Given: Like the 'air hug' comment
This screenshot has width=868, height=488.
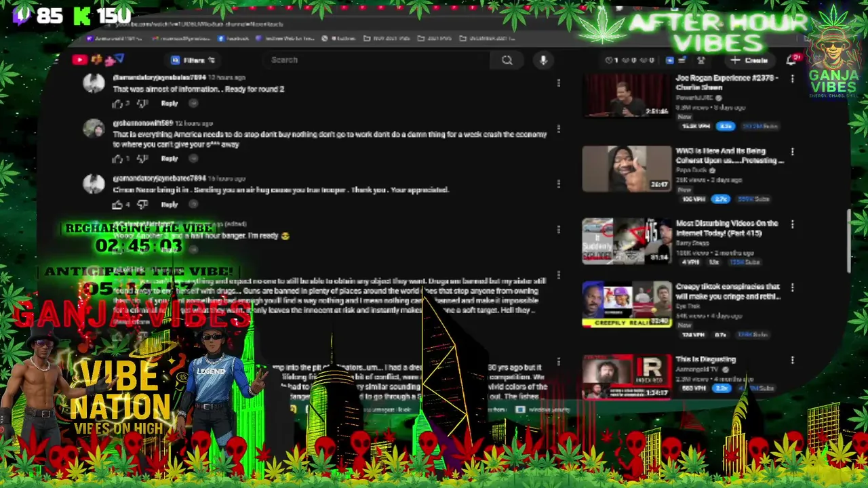Looking at the screenshot, I should click(x=118, y=205).
